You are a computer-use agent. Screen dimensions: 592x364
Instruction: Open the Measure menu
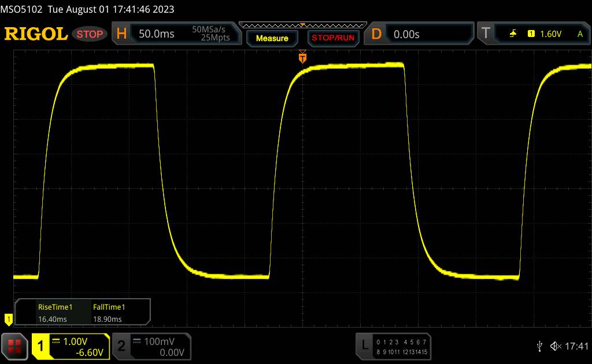[272, 38]
